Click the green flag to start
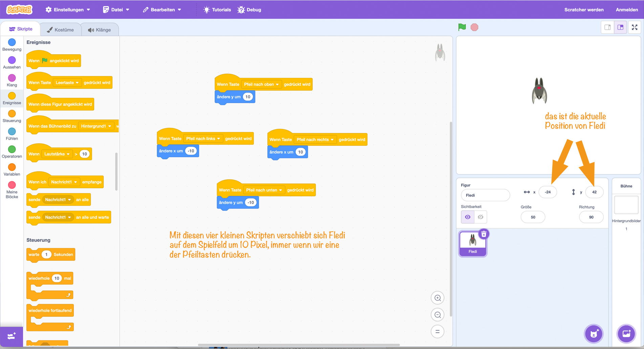The height and width of the screenshot is (349, 644). pos(462,27)
